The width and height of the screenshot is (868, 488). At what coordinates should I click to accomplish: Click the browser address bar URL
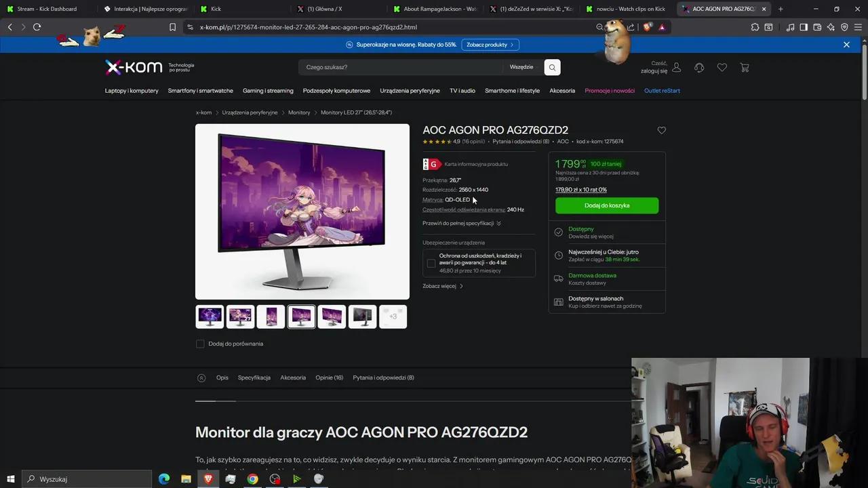click(x=309, y=27)
